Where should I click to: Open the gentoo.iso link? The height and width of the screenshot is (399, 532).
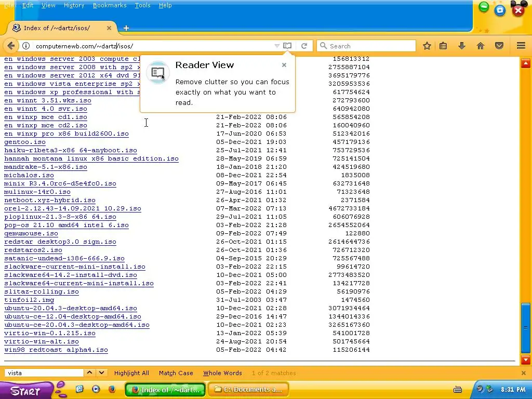pyautogui.click(x=25, y=142)
